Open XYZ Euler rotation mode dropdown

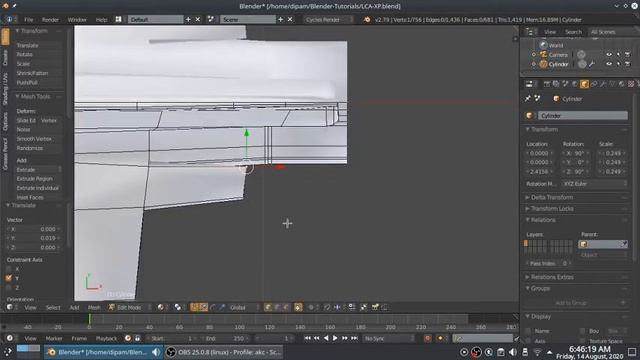pos(595,184)
